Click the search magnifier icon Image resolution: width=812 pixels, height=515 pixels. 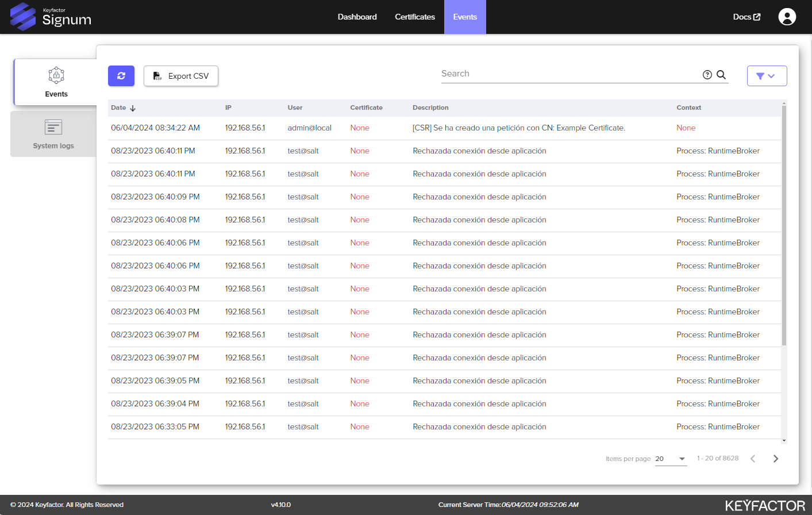tap(721, 75)
